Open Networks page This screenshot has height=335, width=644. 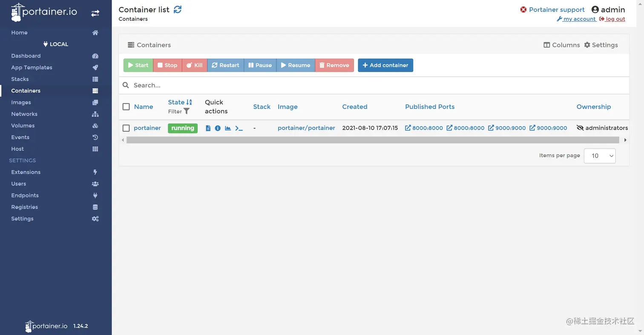tap(55, 114)
